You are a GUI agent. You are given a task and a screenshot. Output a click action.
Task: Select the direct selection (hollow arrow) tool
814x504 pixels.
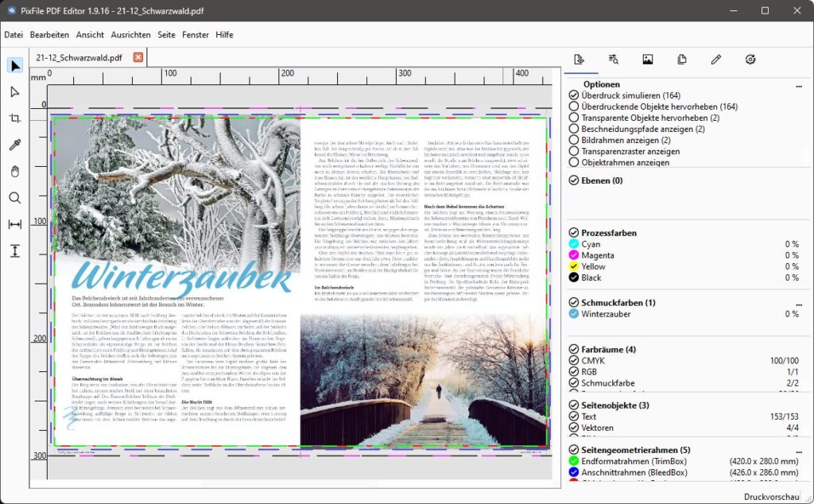tap(14, 92)
